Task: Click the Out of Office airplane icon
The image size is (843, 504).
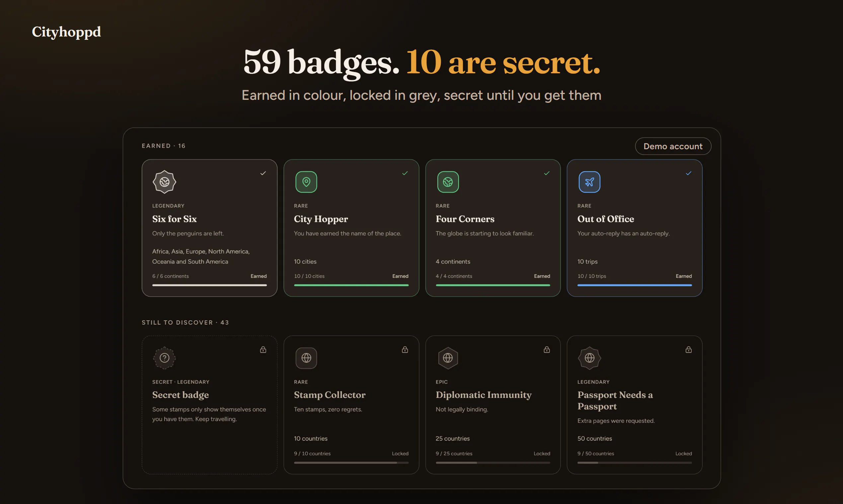Action: point(589,182)
